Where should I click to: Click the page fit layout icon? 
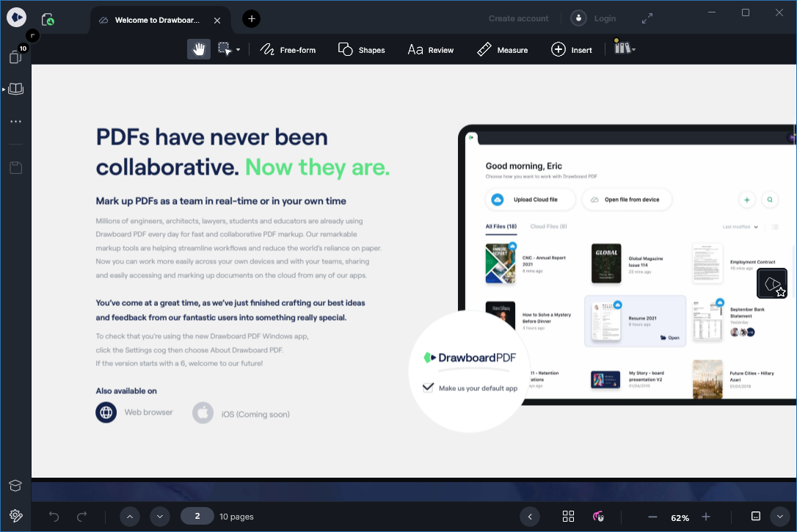pos(756,517)
